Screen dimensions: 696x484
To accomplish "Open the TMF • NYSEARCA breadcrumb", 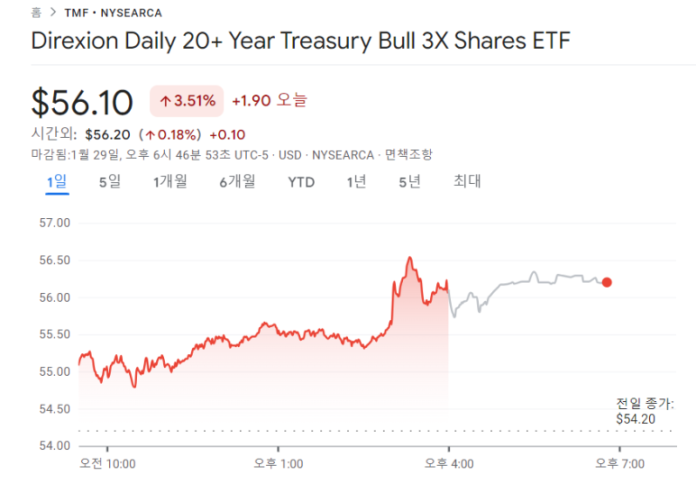I will pyautogui.click(x=113, y=13).
